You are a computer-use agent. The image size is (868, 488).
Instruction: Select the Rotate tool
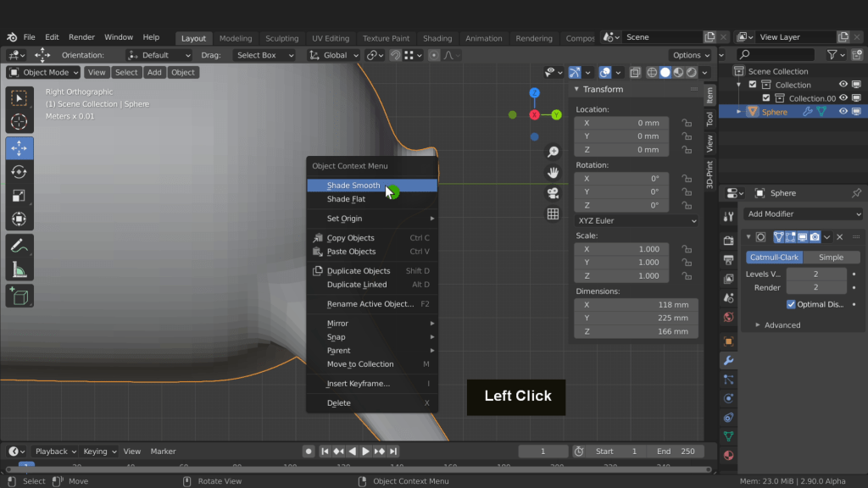tap(19, 172)
